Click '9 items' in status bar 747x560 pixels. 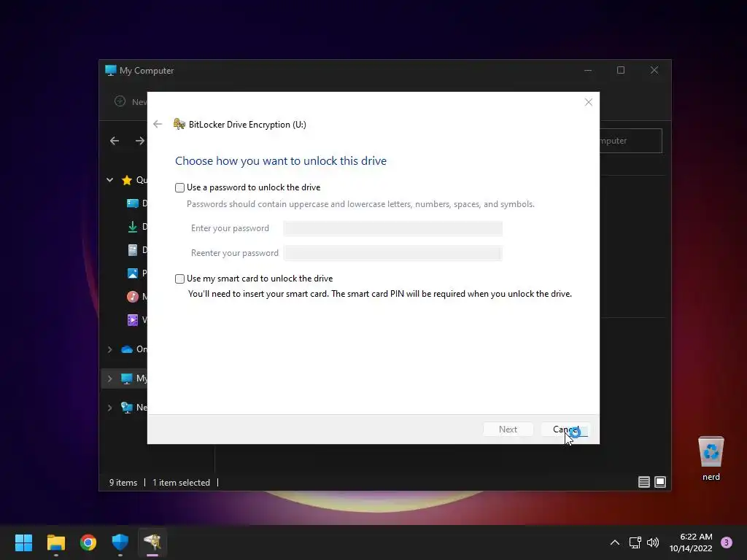pyautogui.click(x=123, y=483)
